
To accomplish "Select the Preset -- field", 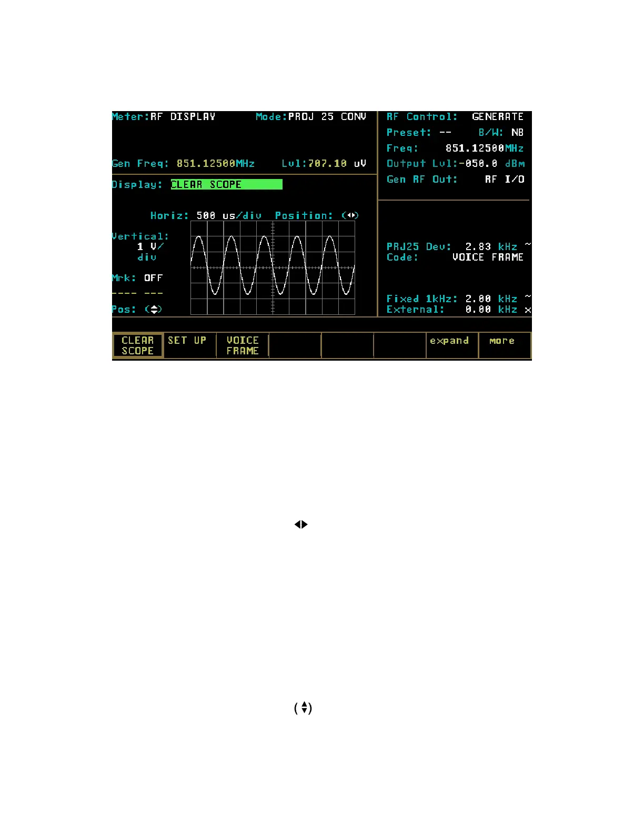I will tap(445, 132).
